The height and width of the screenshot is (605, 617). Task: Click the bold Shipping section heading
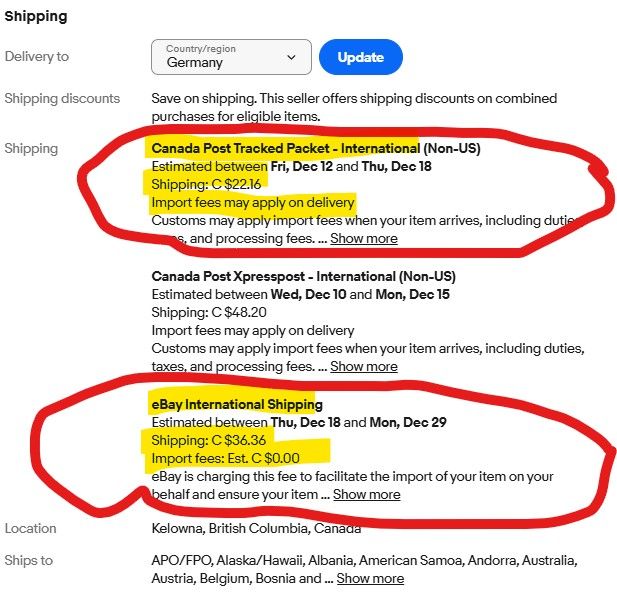pyautogui.click(x=36, y=16)
